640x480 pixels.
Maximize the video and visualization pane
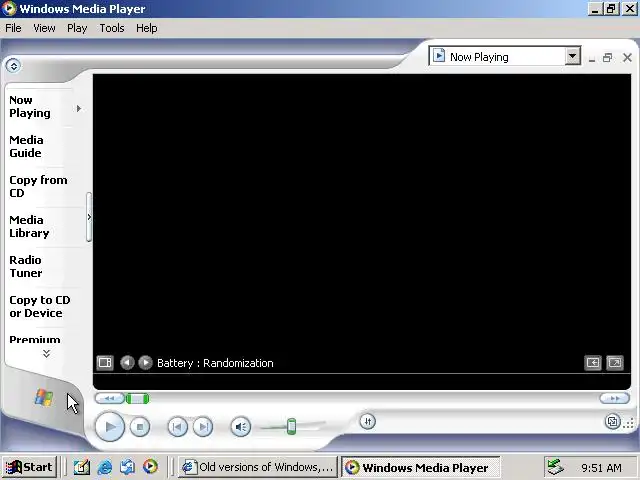[x=593, y=362]
